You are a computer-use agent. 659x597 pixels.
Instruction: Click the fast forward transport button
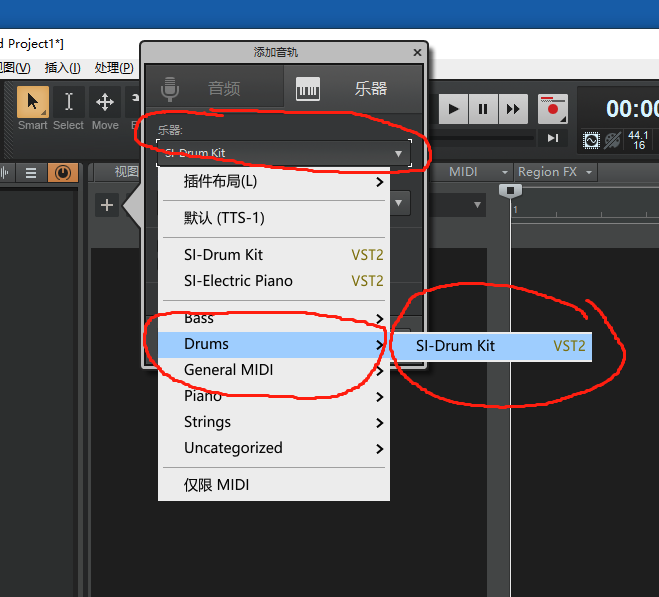[x=513, y=109]
